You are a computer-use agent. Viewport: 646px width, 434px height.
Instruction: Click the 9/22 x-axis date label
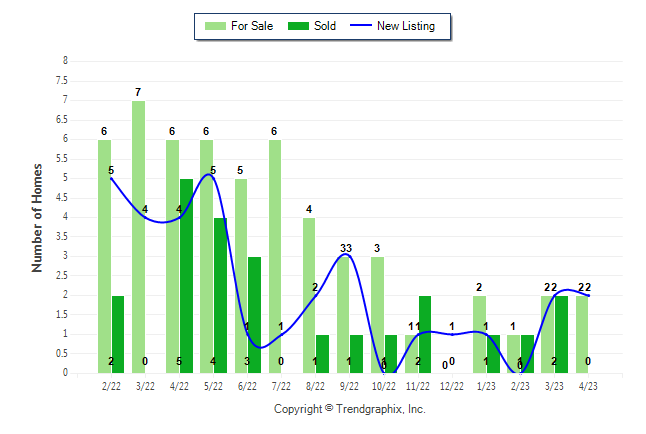click(x=350, y=383)
